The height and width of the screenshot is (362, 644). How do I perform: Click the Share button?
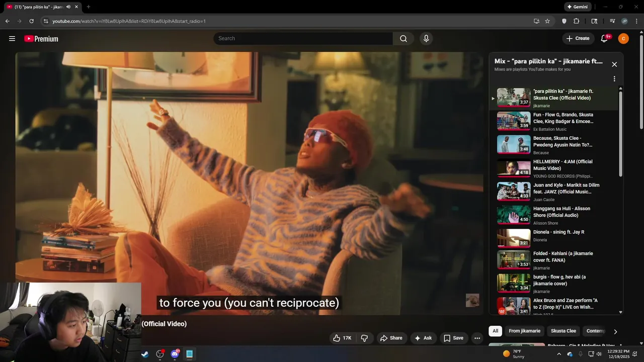click(x=391, y=338)
